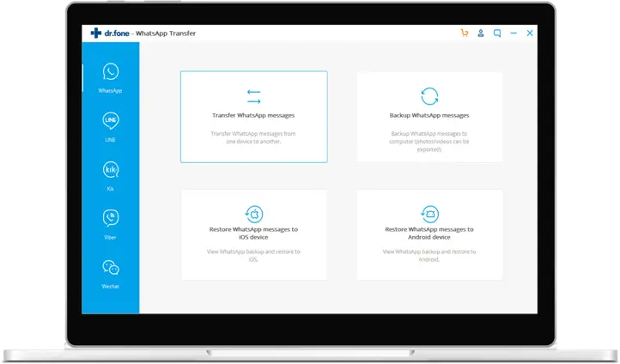Choose 'Restore WhatsApp messages to iOS device'
620x364 pixels.
(x=253, y=234)
